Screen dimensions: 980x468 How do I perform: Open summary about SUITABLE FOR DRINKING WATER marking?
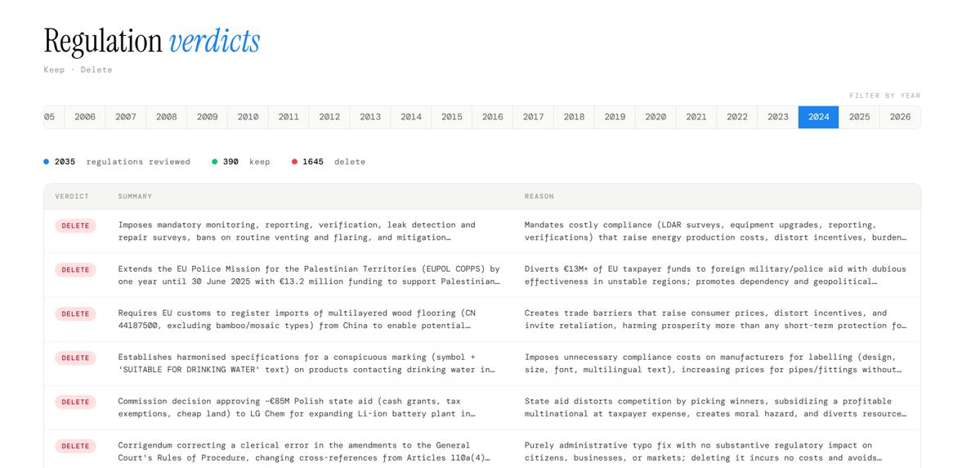[x=307, y=363]
